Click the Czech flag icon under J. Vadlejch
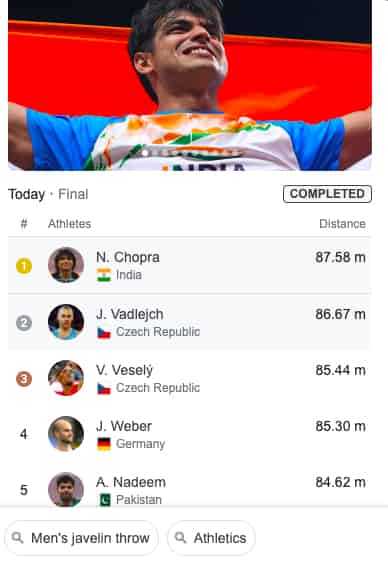This screenshot has height=567, width=388. [104, 332]
